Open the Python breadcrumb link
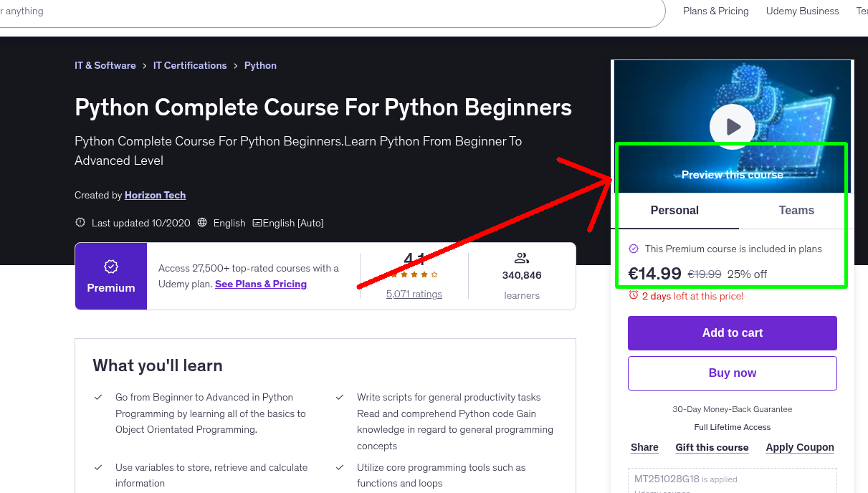Image resolution: width=868 pixels, height=493 pixels. point(260,65)
